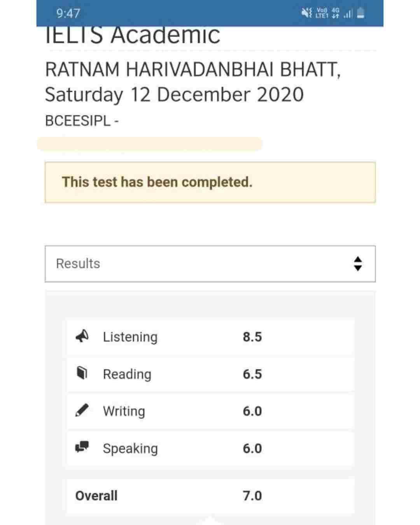The height and width of the screenshot is (525, 420).
Task: Tap the 9:47 clock in status bar
Action: click(x=68, y=13)
